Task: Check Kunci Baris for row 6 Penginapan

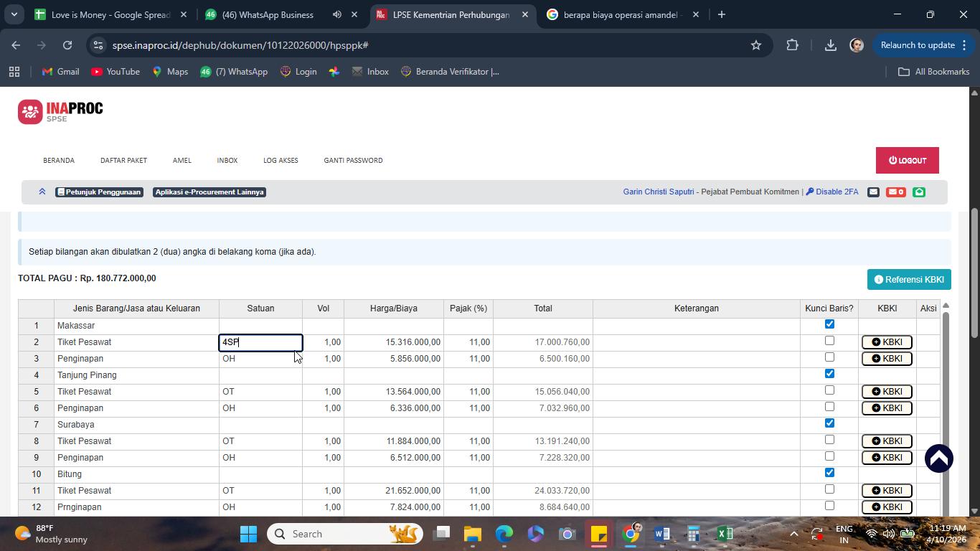Action: click(829, 407)
